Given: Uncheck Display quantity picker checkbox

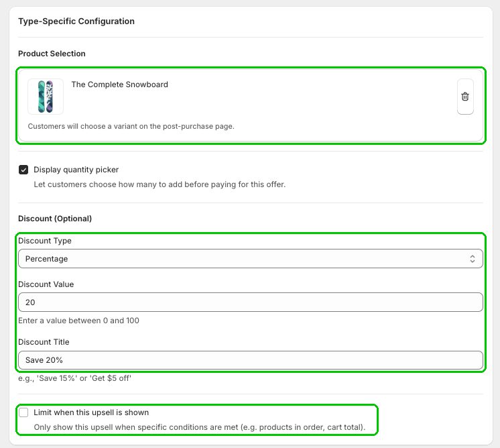Looking at the screenshot, I should 23,170.
